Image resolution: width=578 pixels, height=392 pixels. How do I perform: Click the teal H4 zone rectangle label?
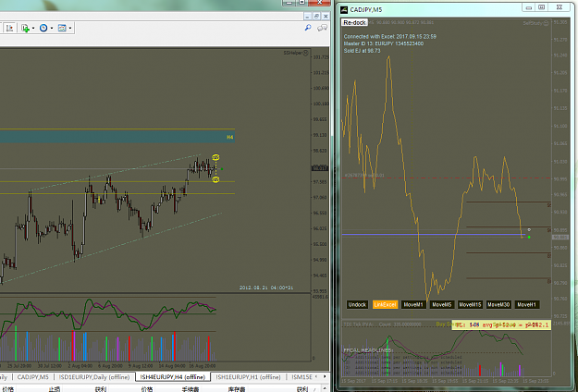point(229,137)
